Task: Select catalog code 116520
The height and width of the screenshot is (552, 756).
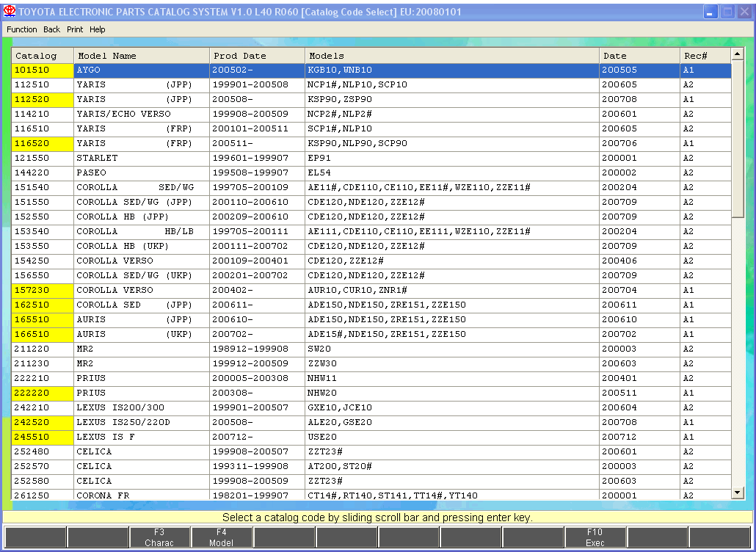Action: [x=371, y=144]
